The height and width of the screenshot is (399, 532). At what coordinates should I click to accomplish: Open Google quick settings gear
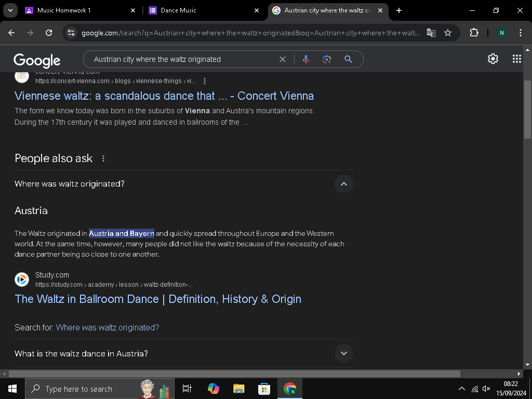tap(493, 59)
